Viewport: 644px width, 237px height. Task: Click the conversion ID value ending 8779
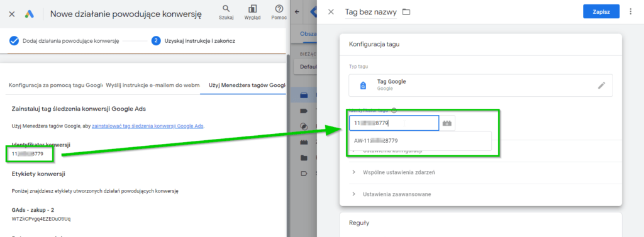click(28, 154)
